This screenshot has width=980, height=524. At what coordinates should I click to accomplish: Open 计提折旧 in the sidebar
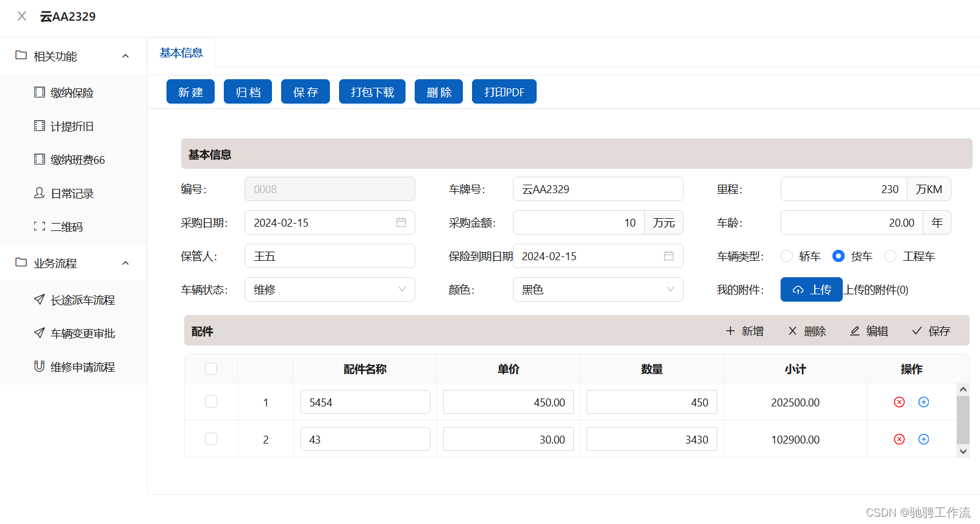[x=73, y=126]
